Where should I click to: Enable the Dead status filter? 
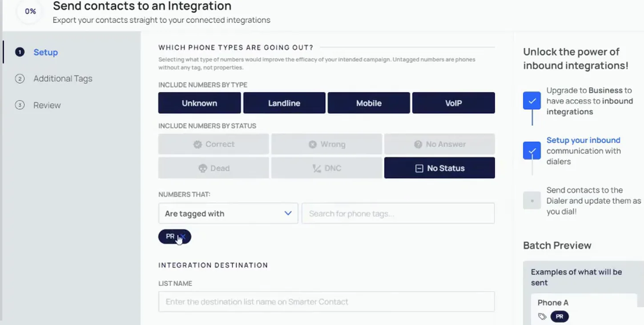tap(213, 168)
